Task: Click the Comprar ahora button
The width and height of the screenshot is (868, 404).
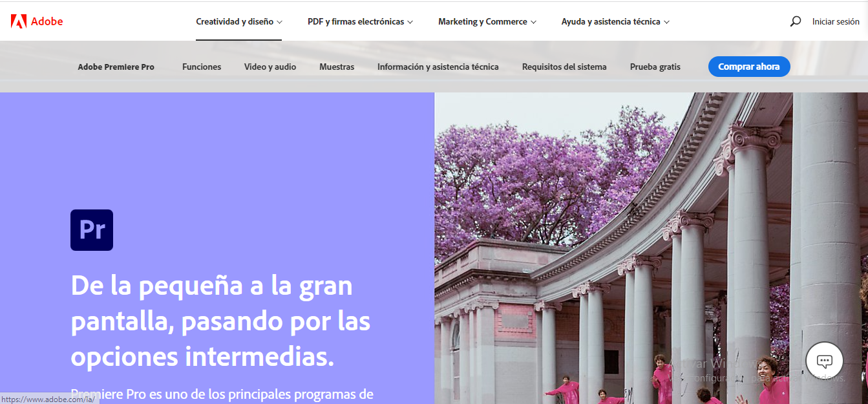Action: (x=749, y=67)
